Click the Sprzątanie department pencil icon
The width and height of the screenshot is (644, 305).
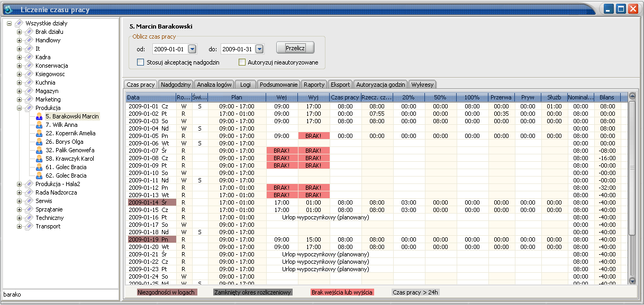pos(29,209)
